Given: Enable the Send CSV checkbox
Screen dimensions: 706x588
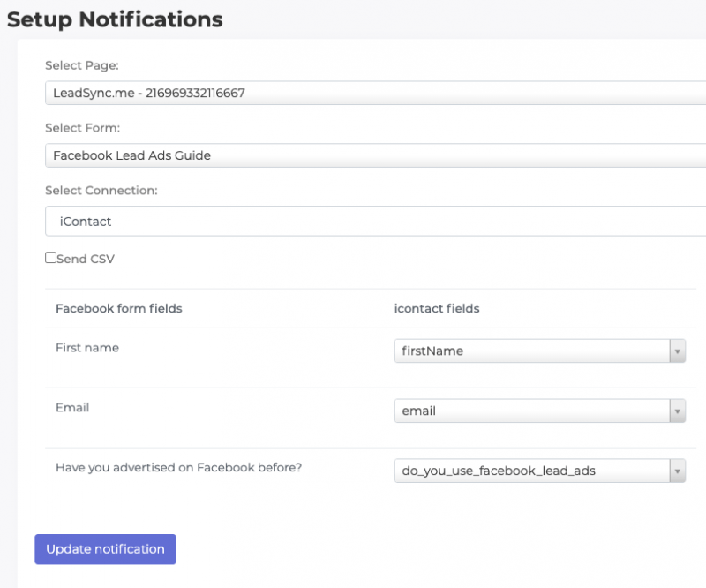Looking at the screenshot, I should (x=50, y=257).
